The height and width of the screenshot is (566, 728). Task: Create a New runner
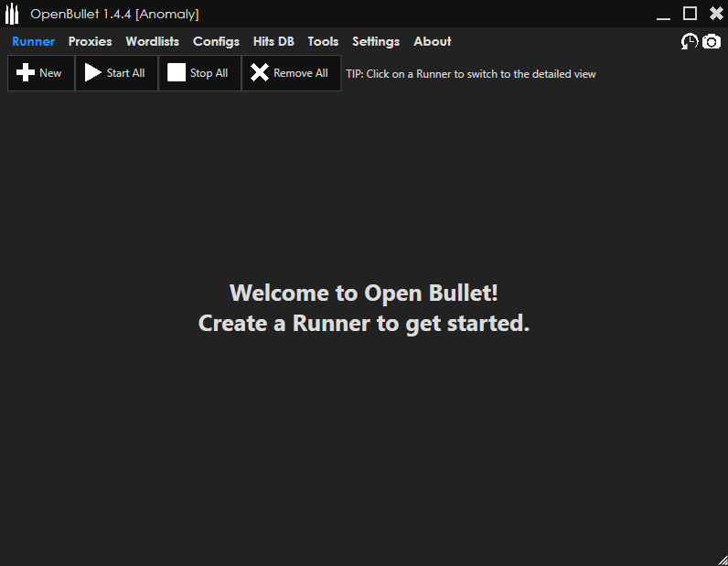point(41,73)
